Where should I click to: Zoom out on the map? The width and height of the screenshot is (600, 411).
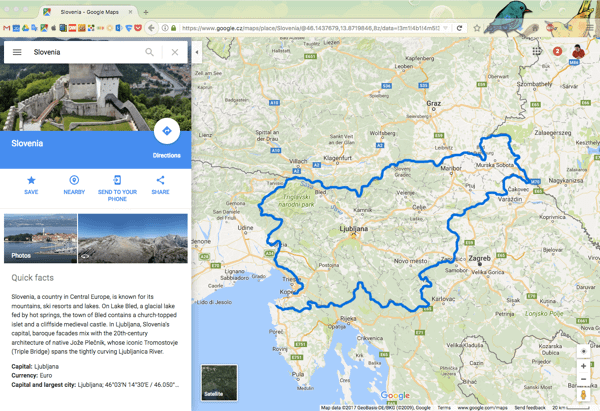pos(583,381)
